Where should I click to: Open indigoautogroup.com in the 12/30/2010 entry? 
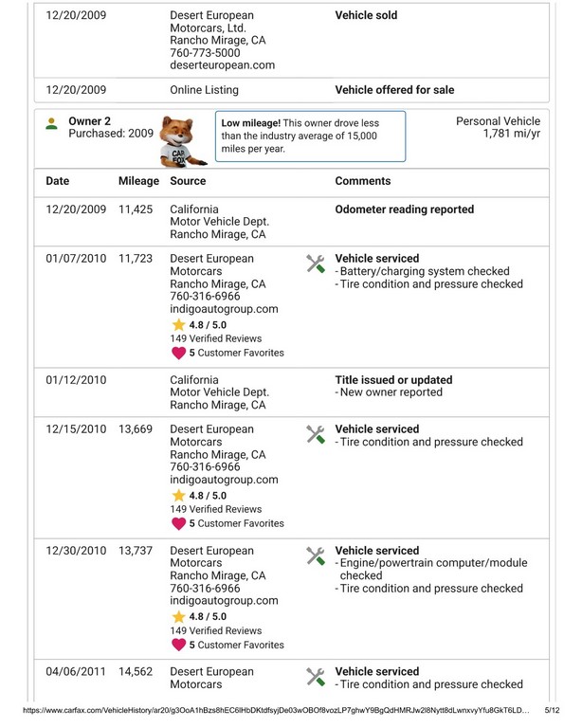point(224,600)
